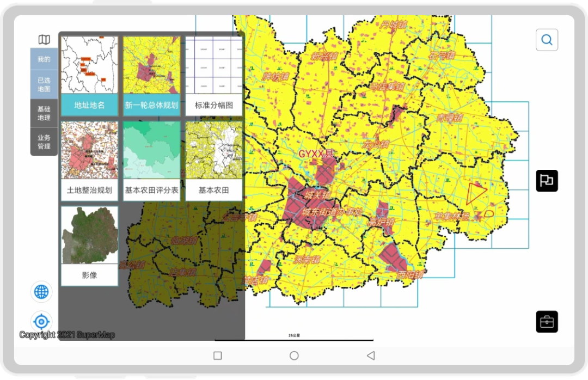The width and height of the screenshot is (588, 380).
Task: Click the 西阳镇 label on map
Action: [x=411, y=274]
